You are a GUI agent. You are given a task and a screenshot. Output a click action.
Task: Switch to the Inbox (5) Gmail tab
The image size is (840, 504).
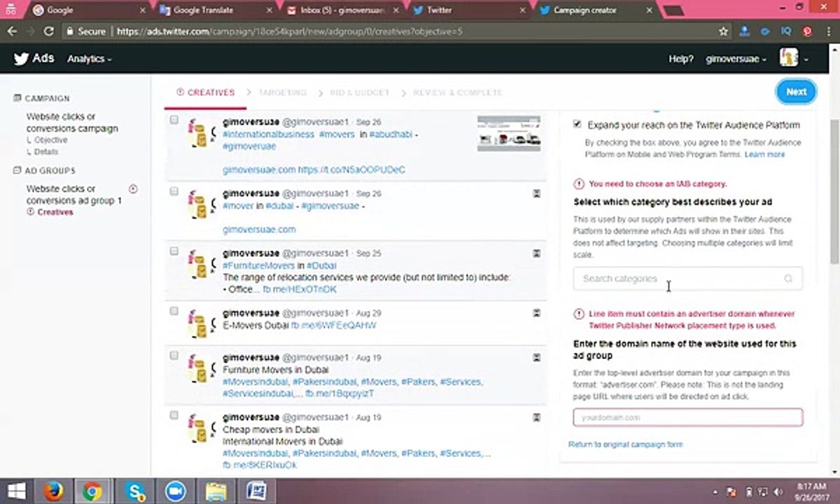(x=342, y=10)
